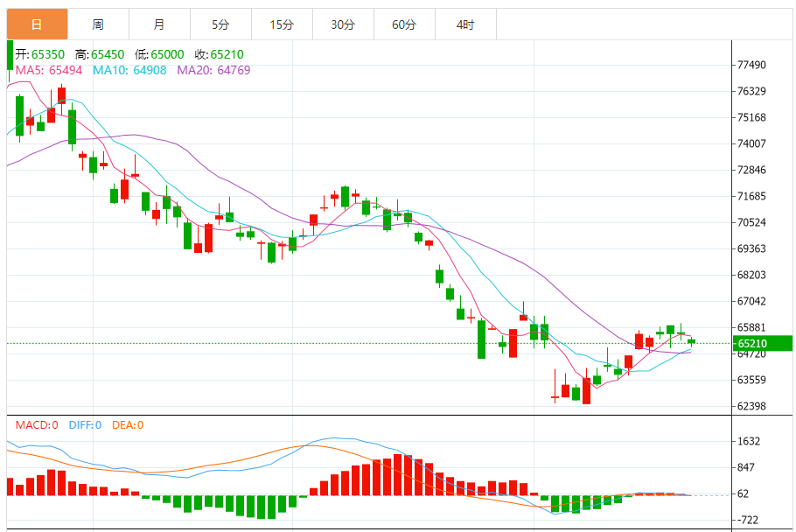Select the daily 日 timeframe tab
The width and height of the screenshot is (796, 532).
coord(37,24)
